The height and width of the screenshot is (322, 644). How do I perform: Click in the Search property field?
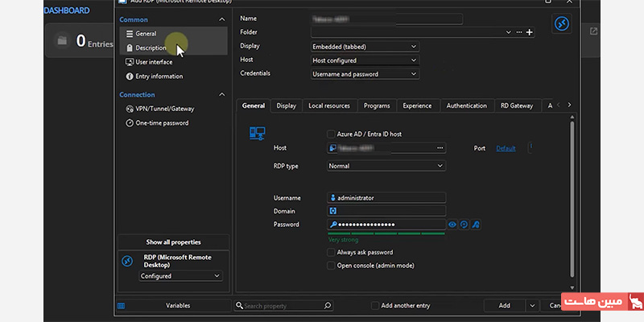pyautogui.click(x=283, y=306)
